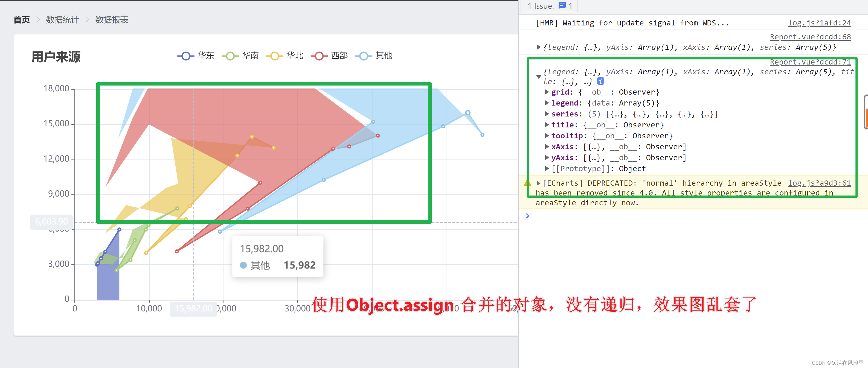The width and height of the screenshot is (868, 368).
Task: Toggle the 西部 legend series
Action: point(329,56)
